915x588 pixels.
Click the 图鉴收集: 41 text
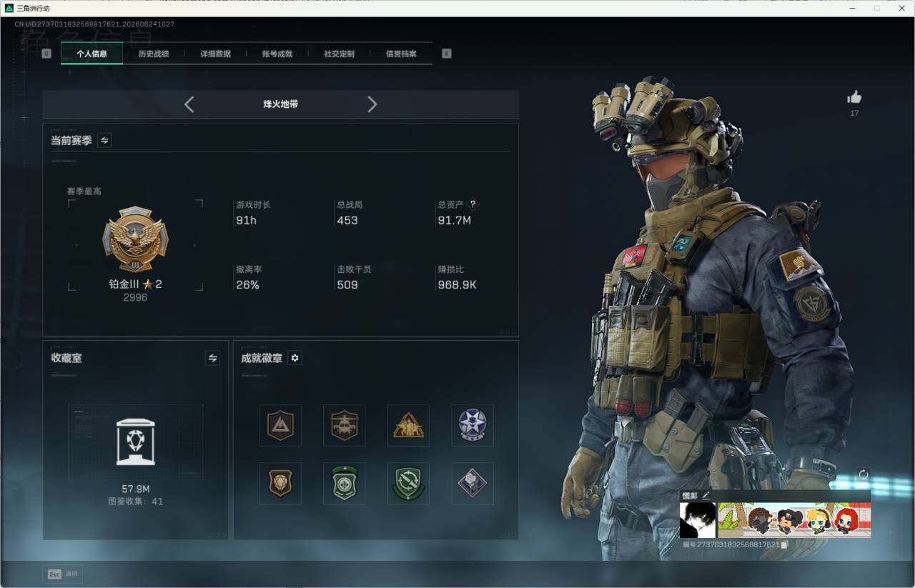(x=136, y=502)
